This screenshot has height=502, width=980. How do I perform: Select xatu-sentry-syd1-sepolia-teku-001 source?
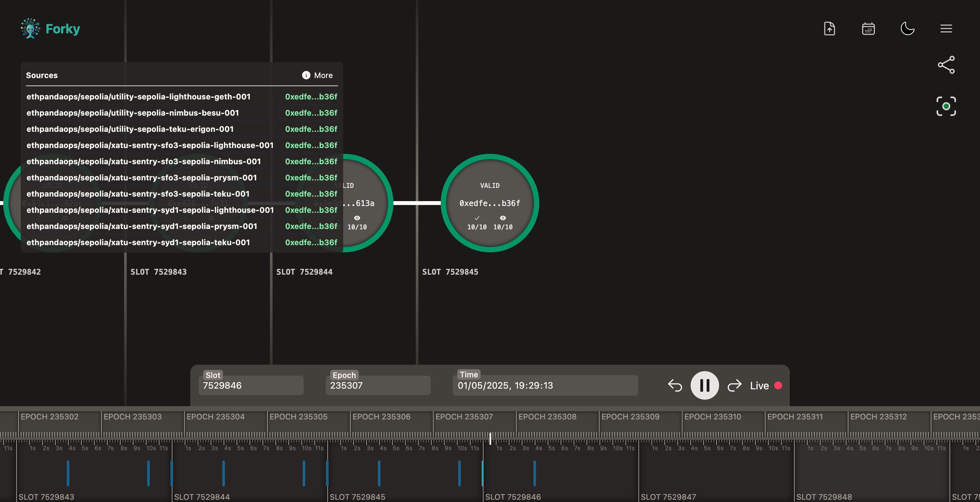click(182, 243)
